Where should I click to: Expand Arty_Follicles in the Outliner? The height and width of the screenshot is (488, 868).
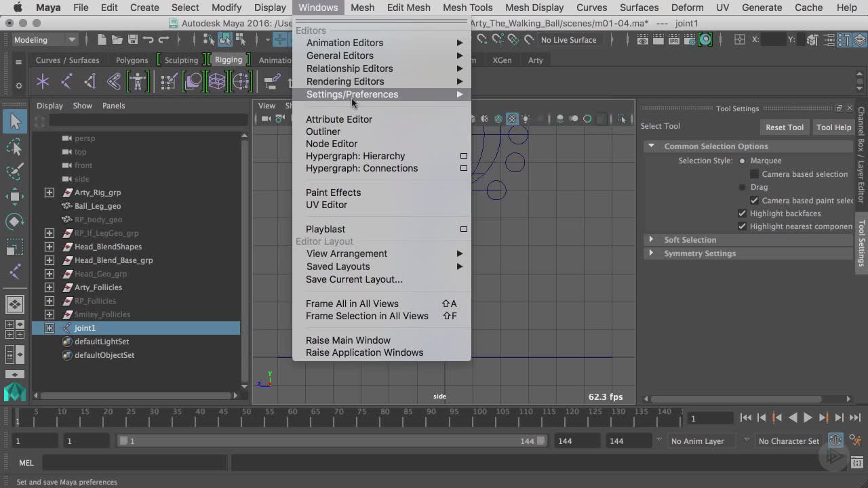50,287
